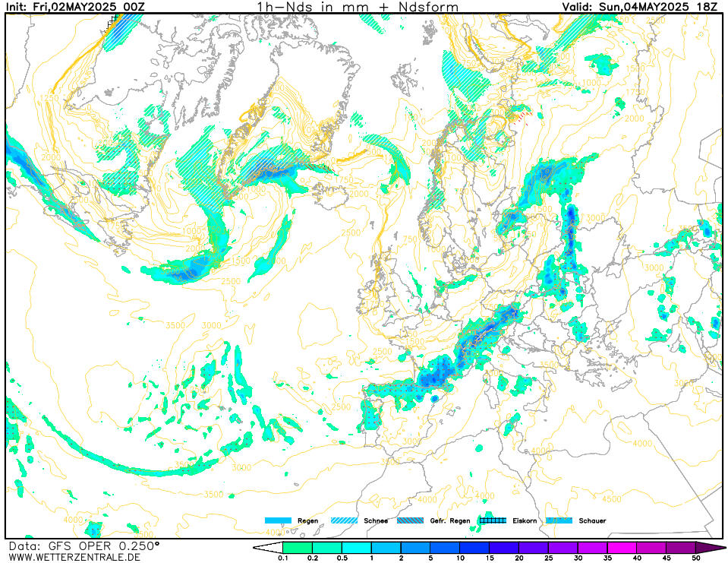The height and width of the screenshot is (563, 728).
Task: Click color scale segment between 1 and 2
Action: [x=386, y=547]
